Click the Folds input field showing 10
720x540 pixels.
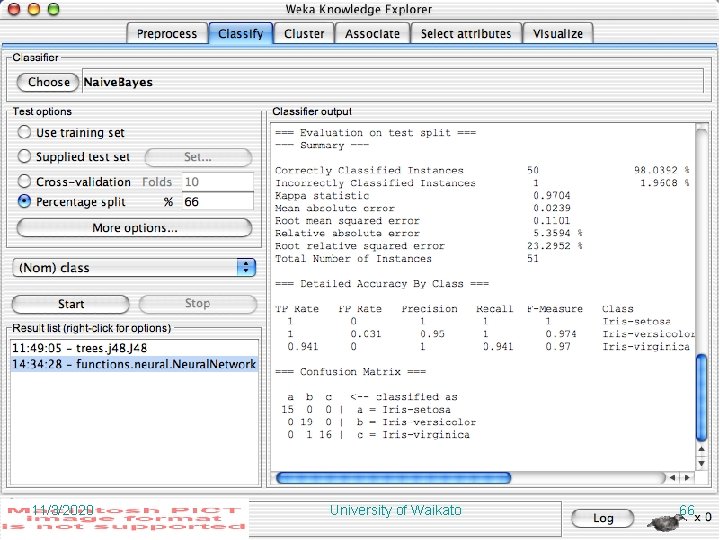coord(218,182)
